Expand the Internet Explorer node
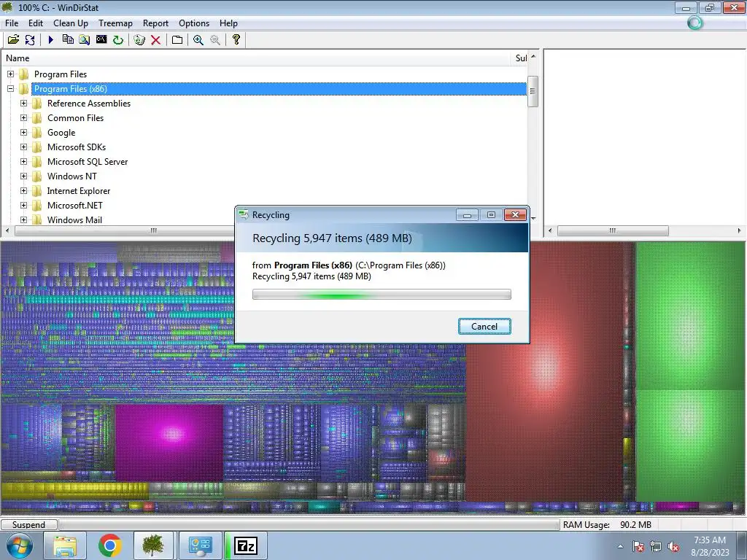Image resolution: width=747 pixels, height=560 pixels. coord(23,190)
